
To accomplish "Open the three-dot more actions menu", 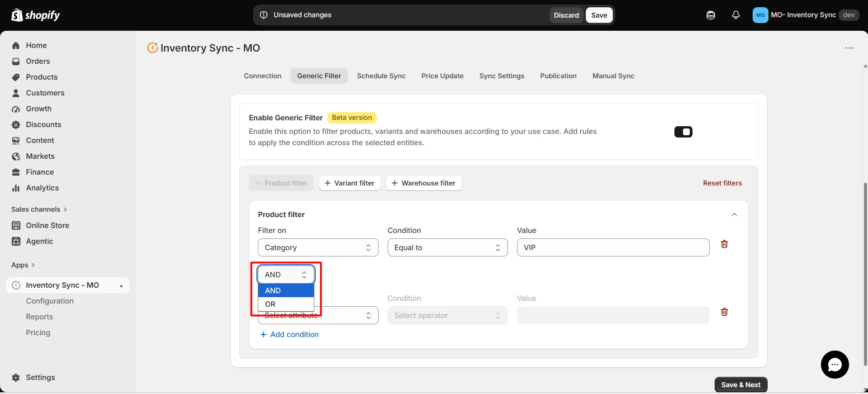I will 849,48.
